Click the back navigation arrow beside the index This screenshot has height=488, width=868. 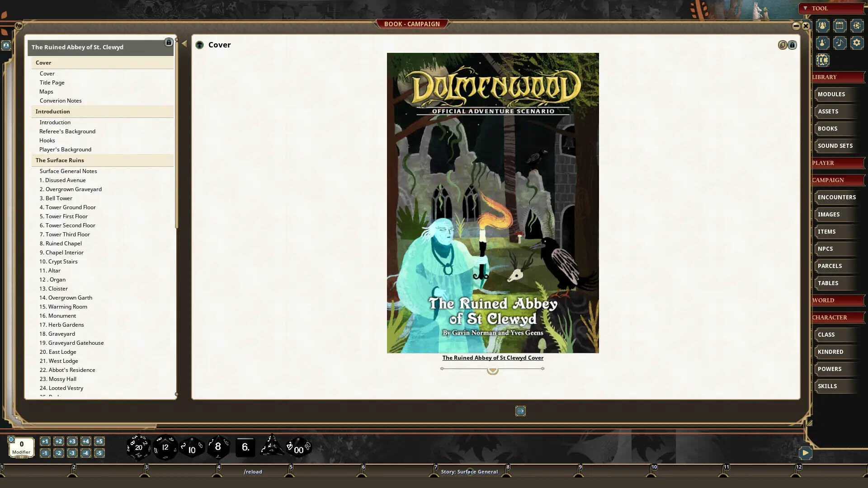(x=184, y=43)
